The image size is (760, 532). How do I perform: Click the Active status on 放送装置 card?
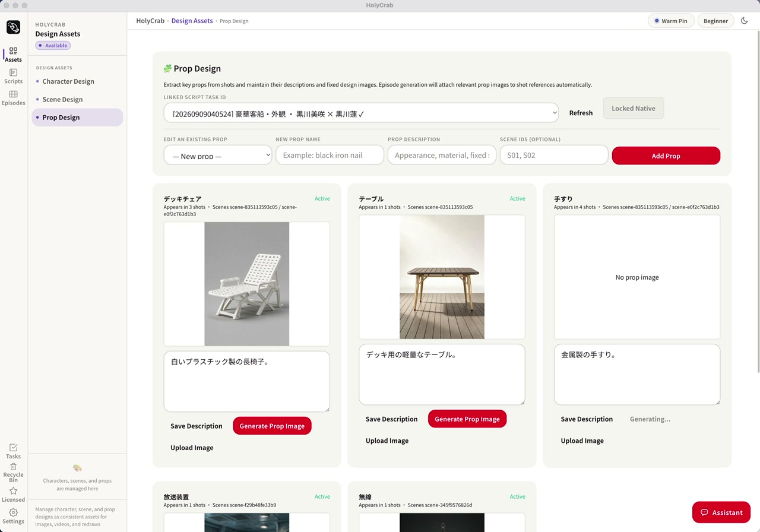point(322,497)
